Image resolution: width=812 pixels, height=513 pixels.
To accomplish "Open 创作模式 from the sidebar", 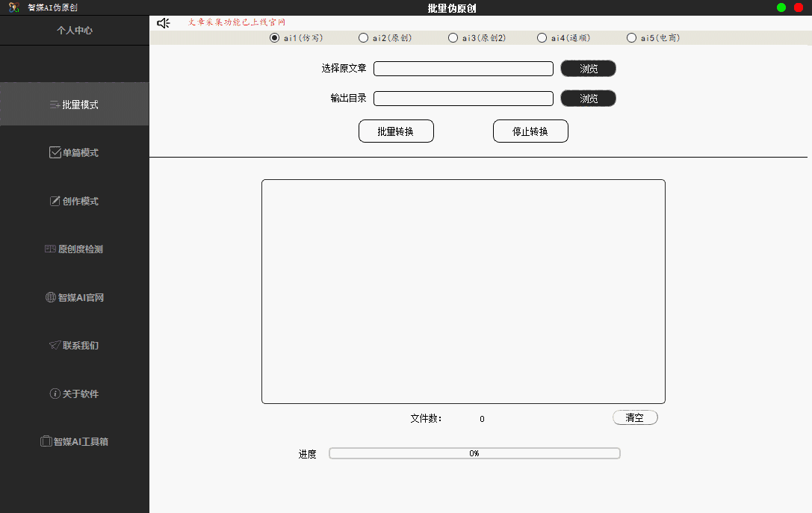I will point(74,200).
